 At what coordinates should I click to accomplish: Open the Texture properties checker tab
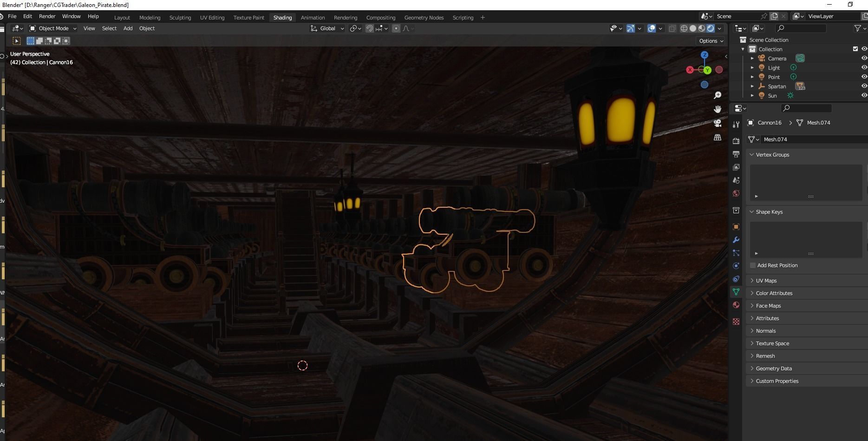coord(736,322)
